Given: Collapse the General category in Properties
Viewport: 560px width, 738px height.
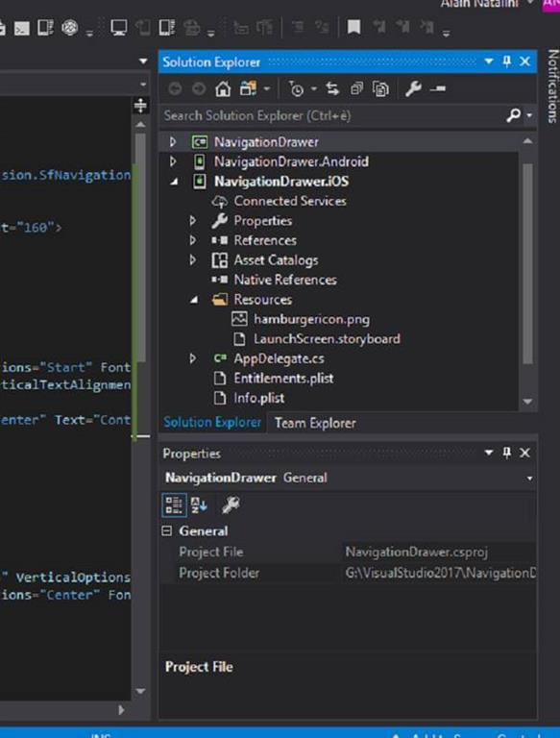Looking at the screenshot, I should 166,530.
